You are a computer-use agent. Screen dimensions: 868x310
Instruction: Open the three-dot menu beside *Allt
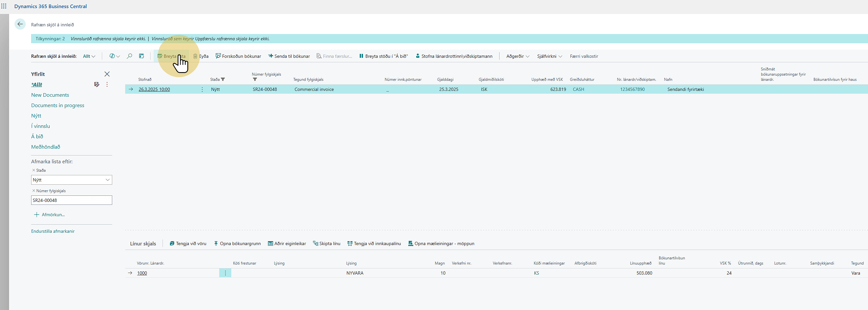click(x=107, y=84)
